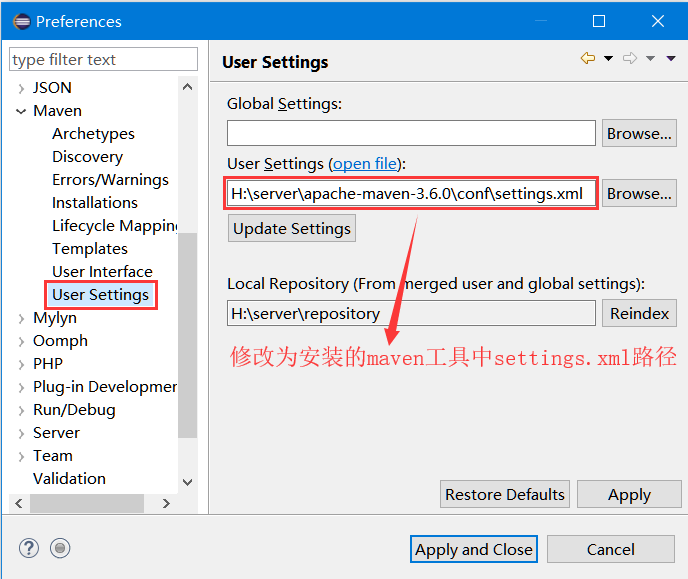Click the Reindex button
Image resolution: width=688 pixels, height=579 pixels.
(x=639, y=313)
